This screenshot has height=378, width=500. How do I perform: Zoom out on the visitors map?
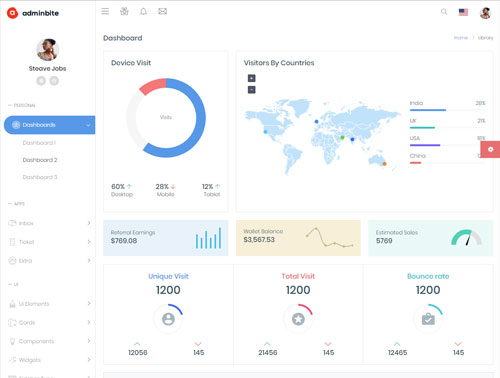click(252, 90)
